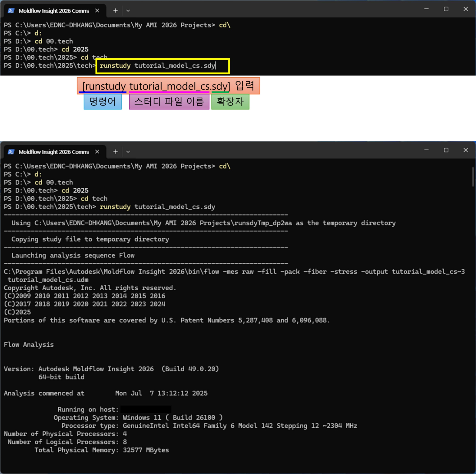Select Moldflow Insight 2026 tab in Flow Analysis terminal
The width and height of the screenshot is (476, 474).
[54, 152]
